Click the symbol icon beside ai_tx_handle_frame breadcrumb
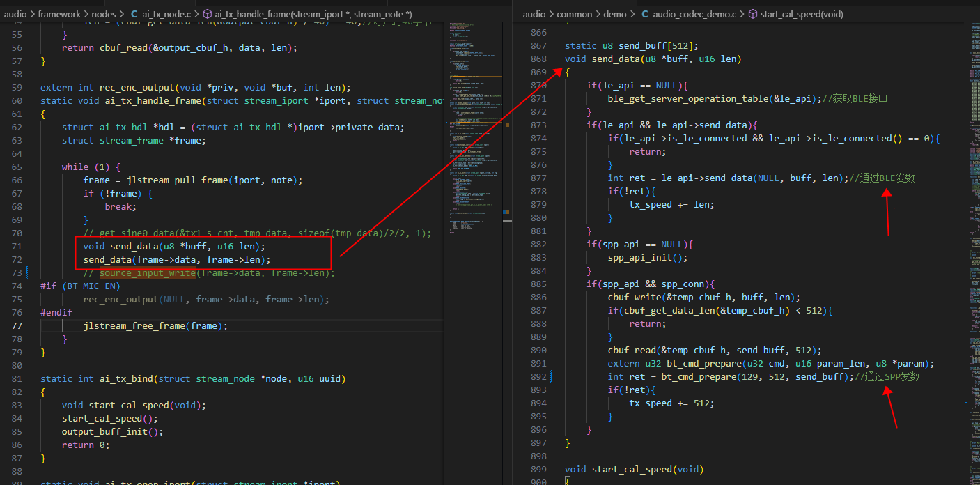Screen dimensions: 980x485 [x=208, y=14]
